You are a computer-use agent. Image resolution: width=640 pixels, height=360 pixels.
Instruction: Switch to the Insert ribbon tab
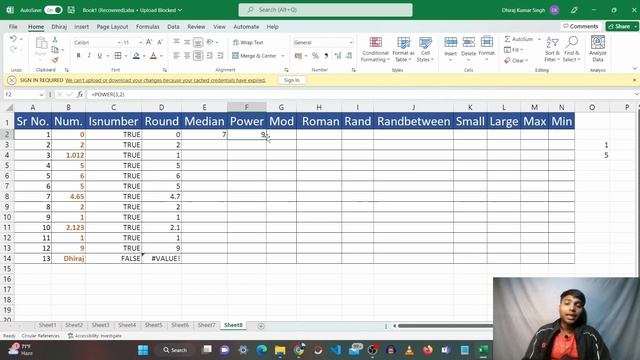(82, 27)
